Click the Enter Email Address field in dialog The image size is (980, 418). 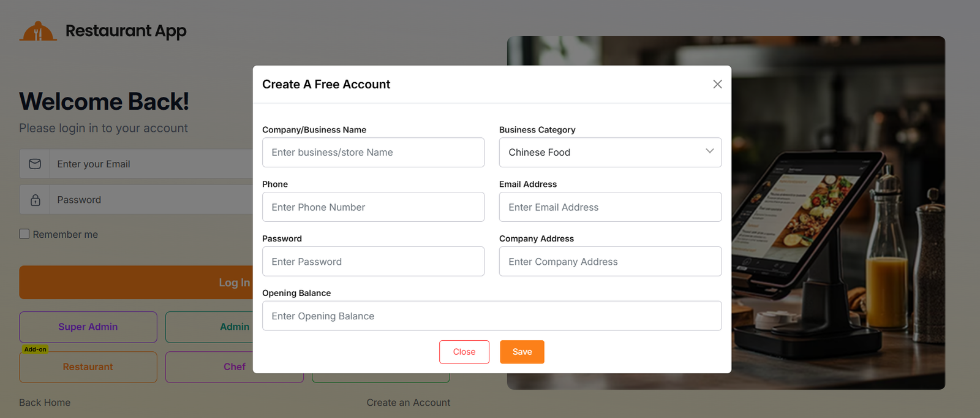click(609, 207)
